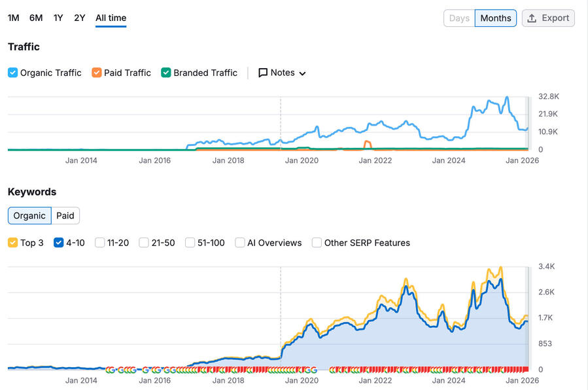Viewport: 588px width, 390px height.
Task: Select the 2Y time range tab
Action: click(80, 18)
